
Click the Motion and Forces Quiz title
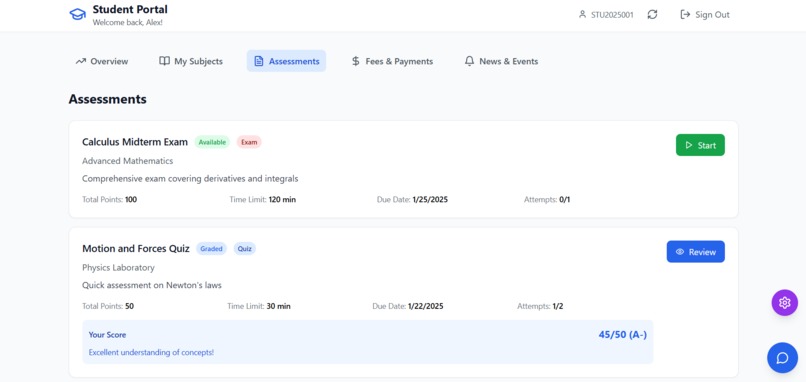pos(136,249)
